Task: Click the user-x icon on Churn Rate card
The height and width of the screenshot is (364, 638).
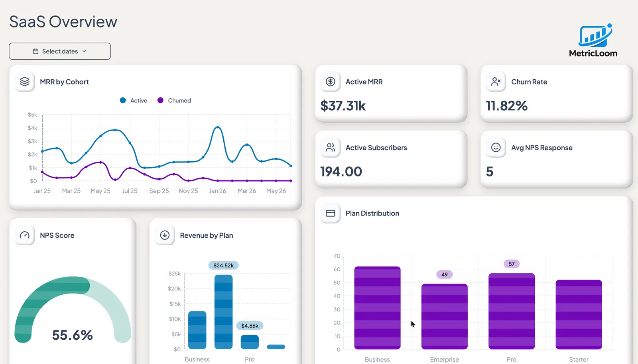Action: pos(496,82)
